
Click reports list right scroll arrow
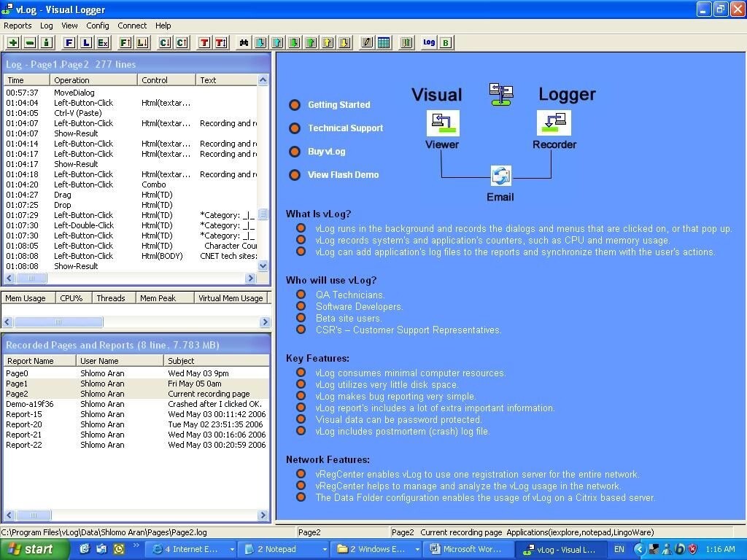tap(263, 516)
